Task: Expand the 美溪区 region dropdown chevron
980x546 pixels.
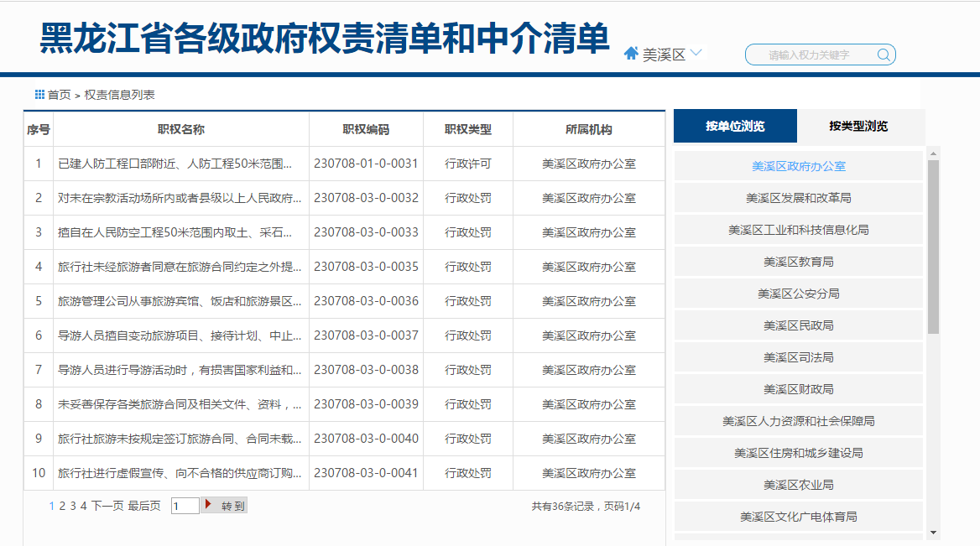Action: pyautogui.click(x=696, y=53)
